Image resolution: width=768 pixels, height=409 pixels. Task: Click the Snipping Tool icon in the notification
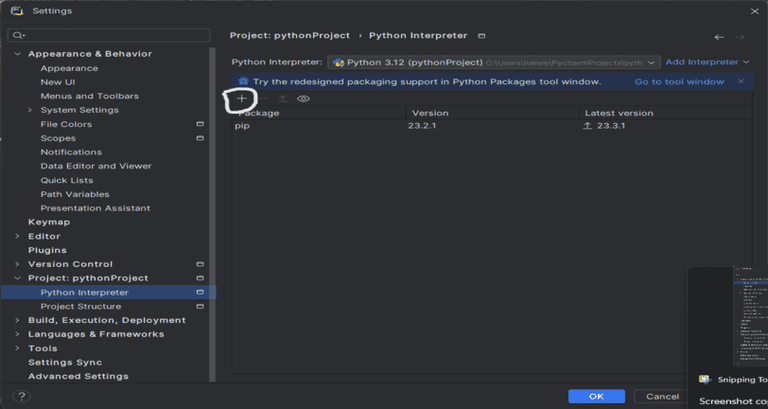pos(705,379)
